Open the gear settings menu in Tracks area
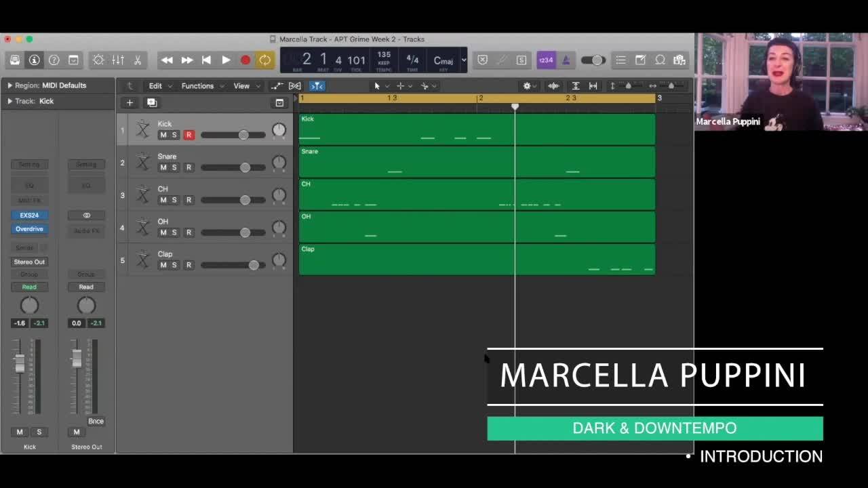This screenshot has height=488, width=868. (529, 86)
